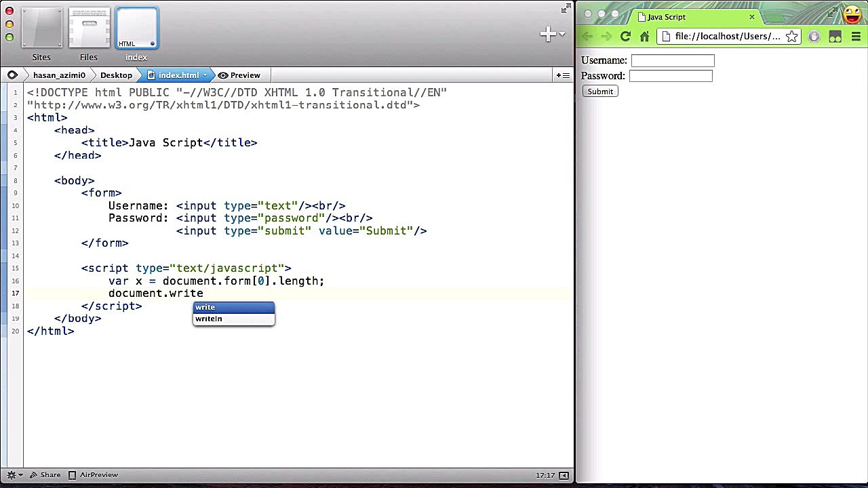Choose 'write' from the autocomplete list

(234, 307)
